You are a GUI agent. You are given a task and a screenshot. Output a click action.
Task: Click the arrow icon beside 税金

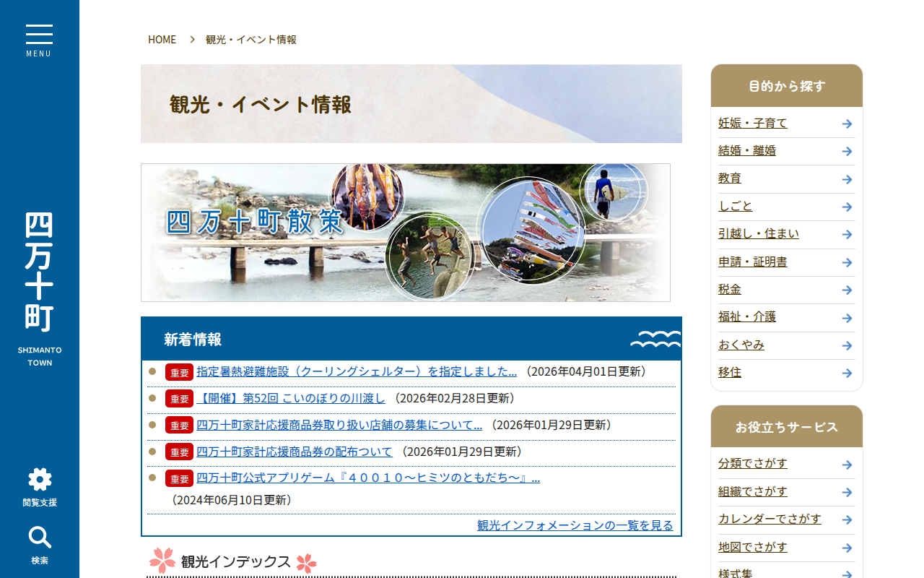(x=845, y=290)
